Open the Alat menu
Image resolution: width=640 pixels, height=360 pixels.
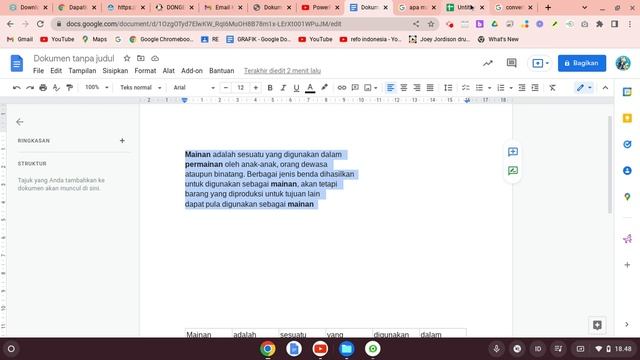169,71
